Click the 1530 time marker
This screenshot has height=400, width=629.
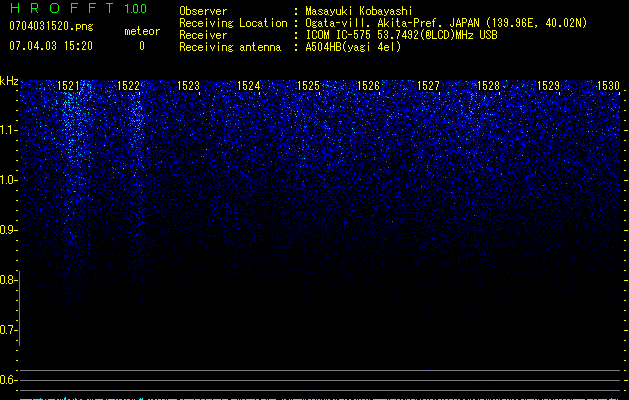coord(608,86)
